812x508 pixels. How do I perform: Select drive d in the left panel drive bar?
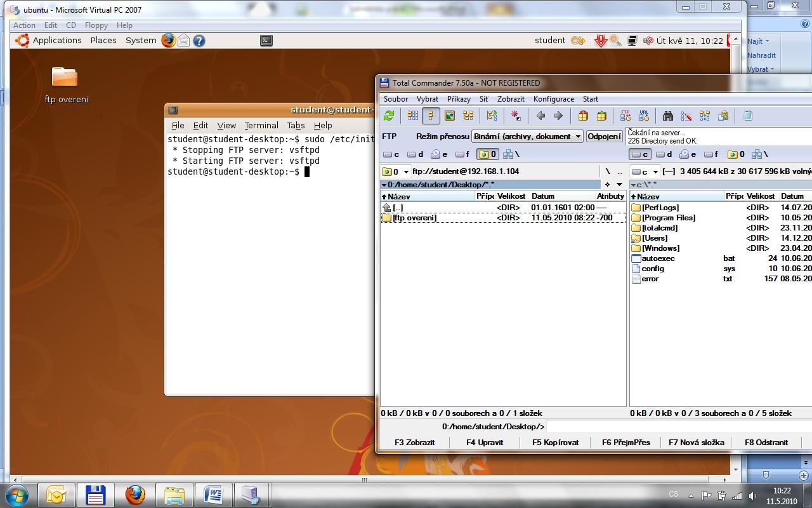415,154
